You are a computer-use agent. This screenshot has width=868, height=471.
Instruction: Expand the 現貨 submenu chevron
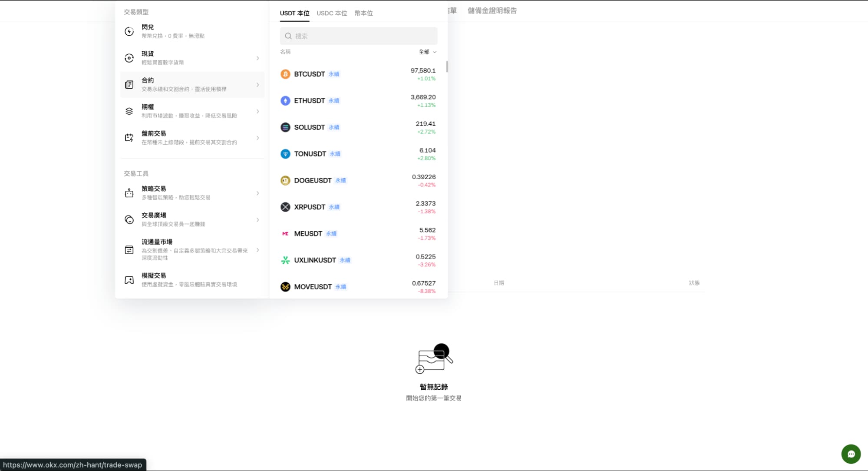(x=257, y=58)
